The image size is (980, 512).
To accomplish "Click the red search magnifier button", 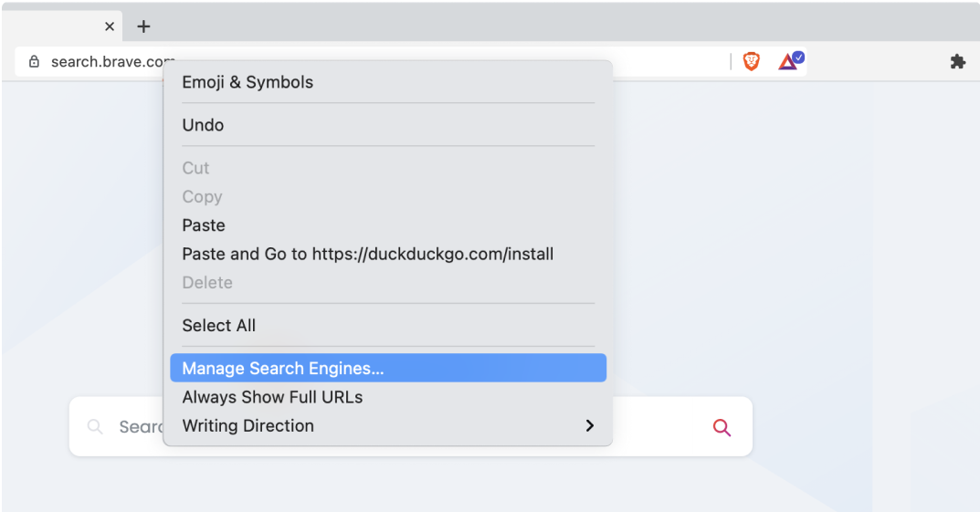I will click(722, 427).
